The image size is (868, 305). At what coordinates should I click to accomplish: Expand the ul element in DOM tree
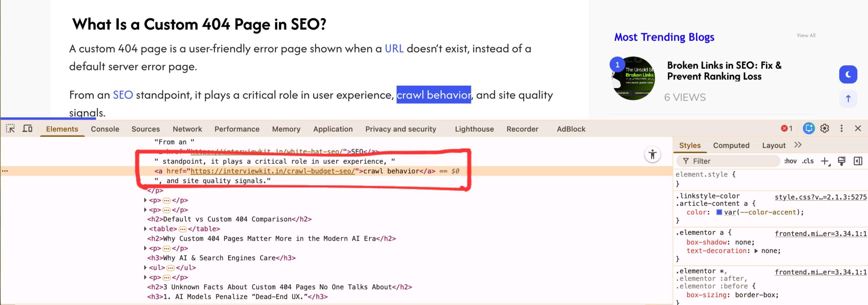pos(145,268)
